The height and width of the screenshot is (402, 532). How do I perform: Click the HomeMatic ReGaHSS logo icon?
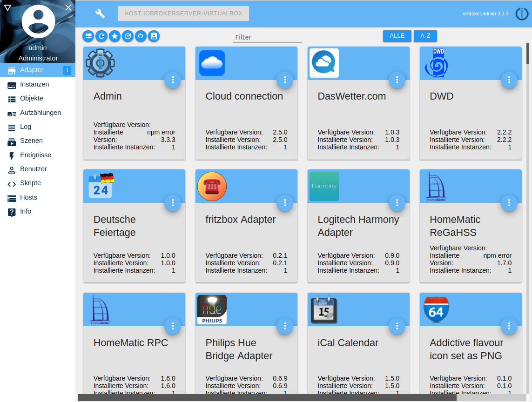pos(436,186)
